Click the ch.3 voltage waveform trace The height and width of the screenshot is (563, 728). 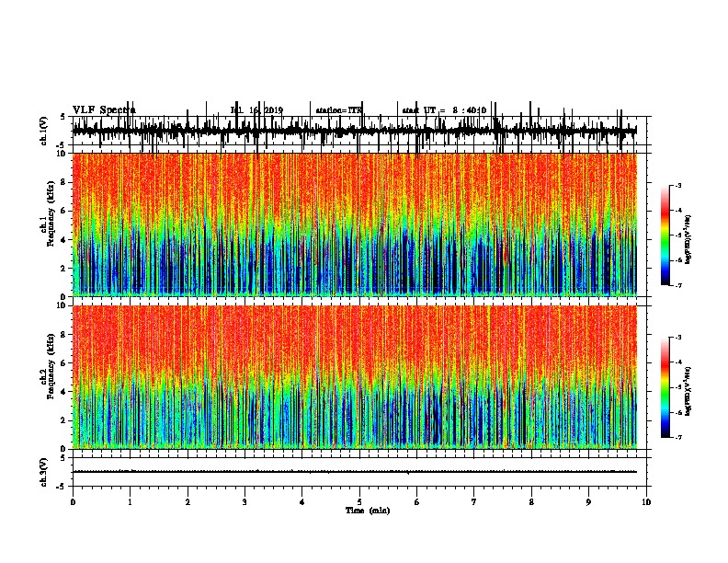[x=355, y=472]
